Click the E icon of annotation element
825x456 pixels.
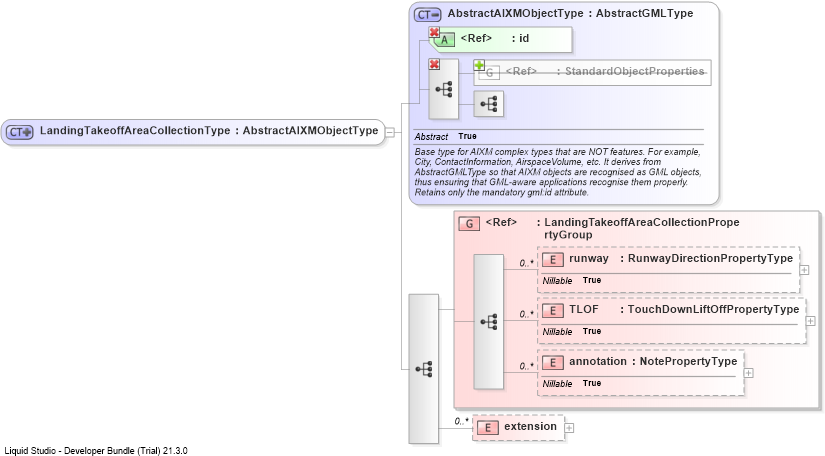tap(553, 363)
